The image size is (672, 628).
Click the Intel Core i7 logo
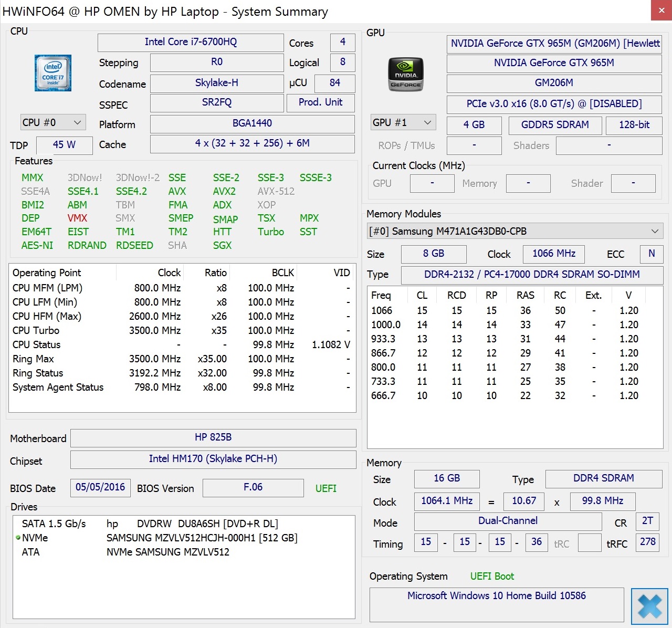point(53,73)
